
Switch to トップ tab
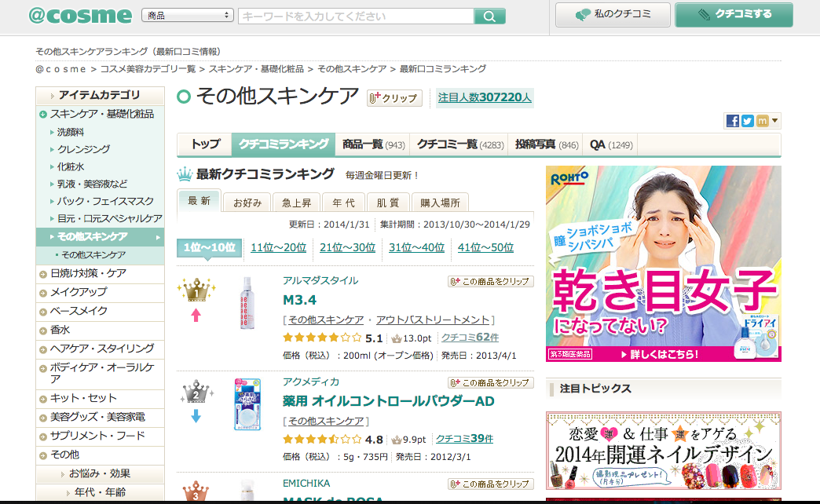[x=205, y=144]
